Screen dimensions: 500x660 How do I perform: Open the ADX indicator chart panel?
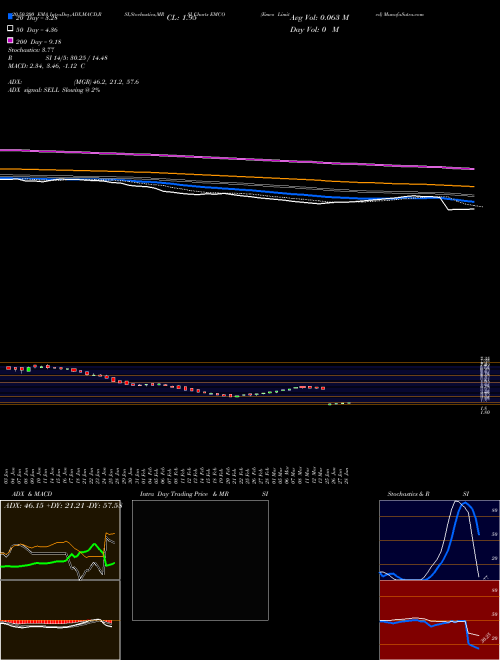[60, 540]
